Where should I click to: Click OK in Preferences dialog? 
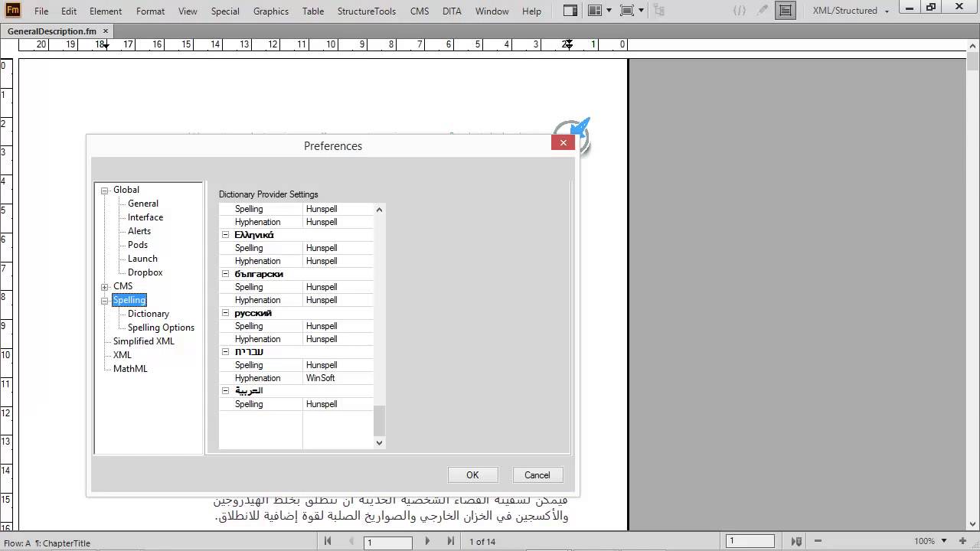click(472, 475)
